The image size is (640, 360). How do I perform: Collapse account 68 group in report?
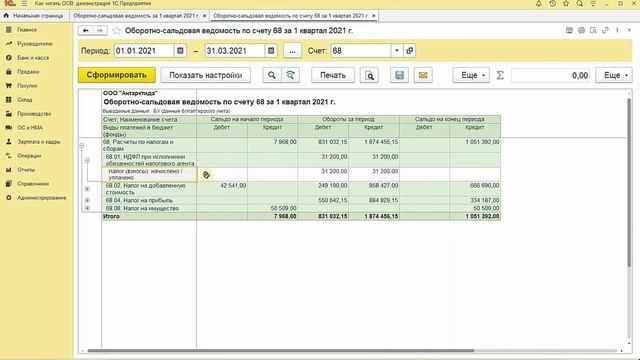(82, 145)
